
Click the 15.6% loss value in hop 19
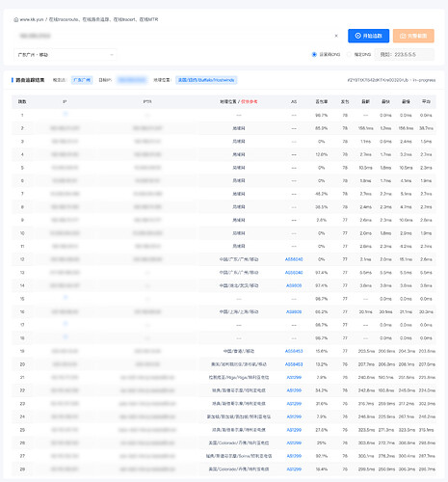pos(322,351)
